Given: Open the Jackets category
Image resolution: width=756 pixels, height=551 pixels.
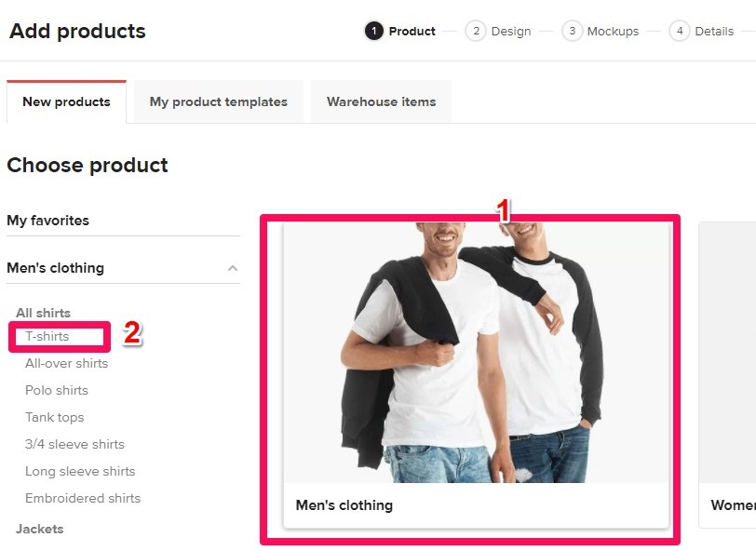Looking at the screenshot, I should [40, 529].
